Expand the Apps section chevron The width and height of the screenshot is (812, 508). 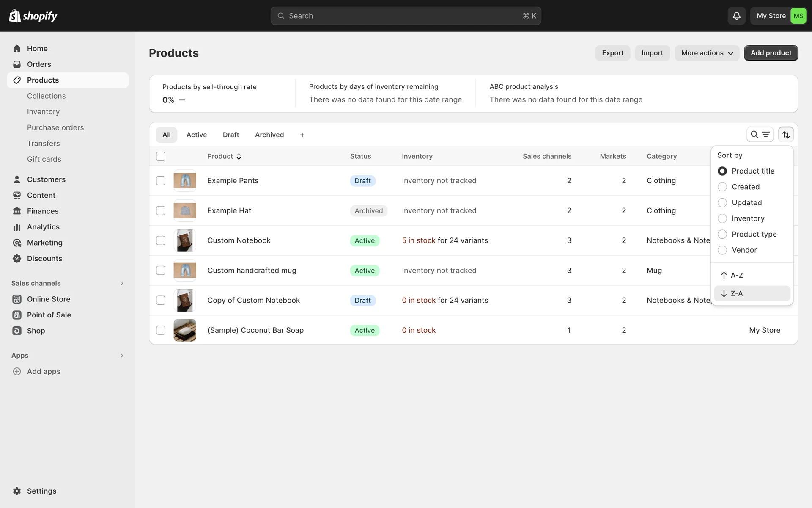click(122, 356)
